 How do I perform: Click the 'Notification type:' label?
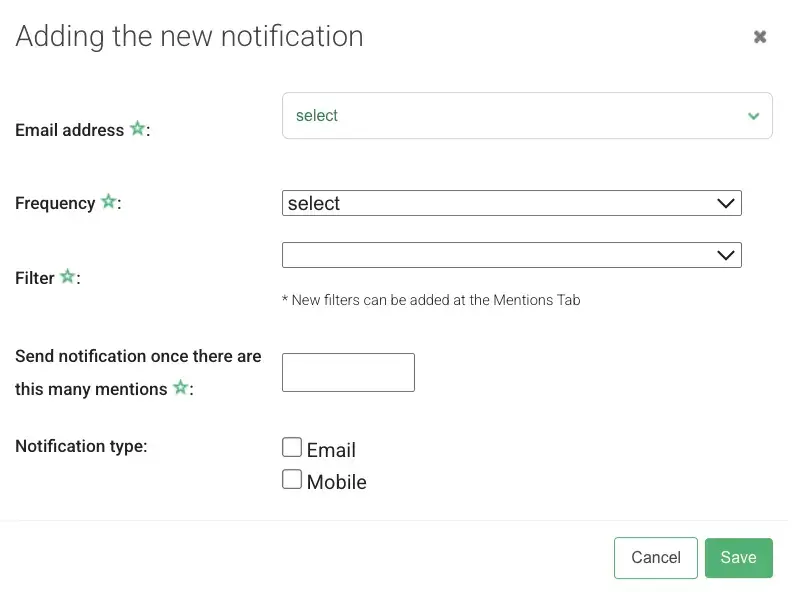tap(81, 446)
